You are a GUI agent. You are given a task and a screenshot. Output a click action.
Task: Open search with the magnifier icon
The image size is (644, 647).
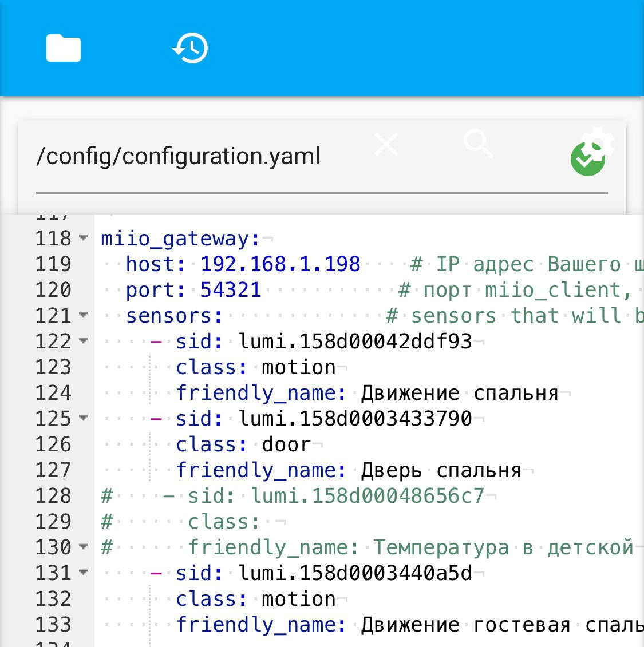(478, 144)
